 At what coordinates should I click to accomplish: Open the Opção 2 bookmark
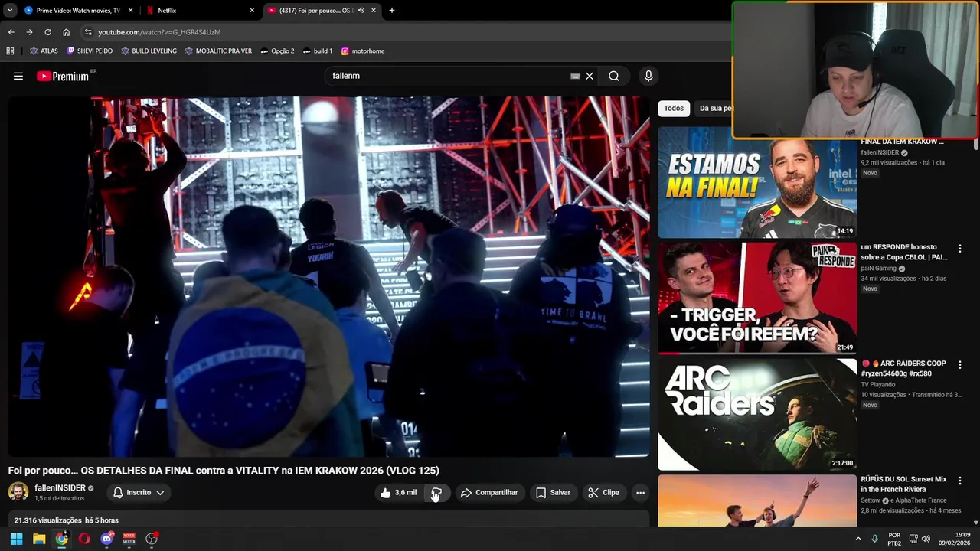pos(277,51)
